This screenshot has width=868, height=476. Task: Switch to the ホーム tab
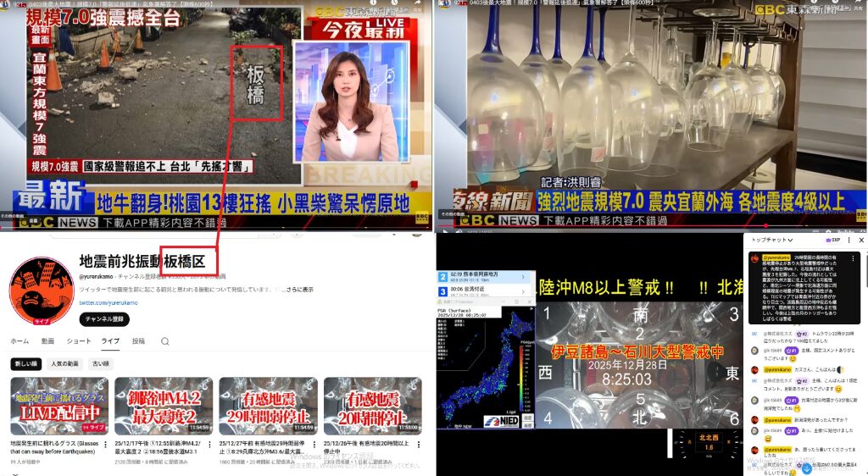pos(19,341)
